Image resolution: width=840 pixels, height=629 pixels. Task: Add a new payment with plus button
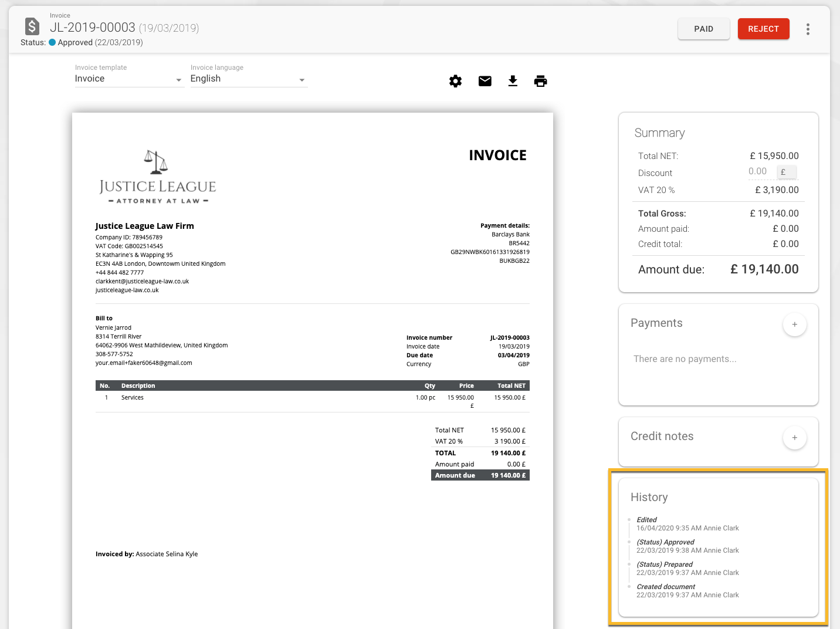pyautogui.click(x=794, y=324)
